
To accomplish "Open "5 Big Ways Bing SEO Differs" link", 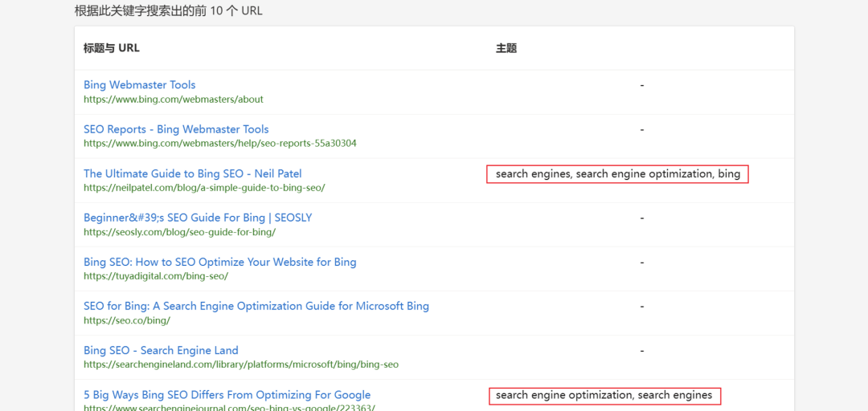I will tap(227, 395).
